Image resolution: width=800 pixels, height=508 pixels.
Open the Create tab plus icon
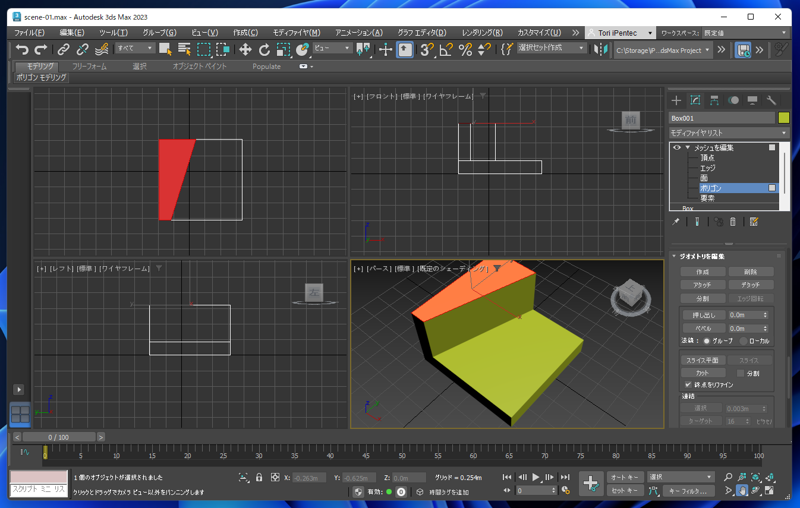676,100
